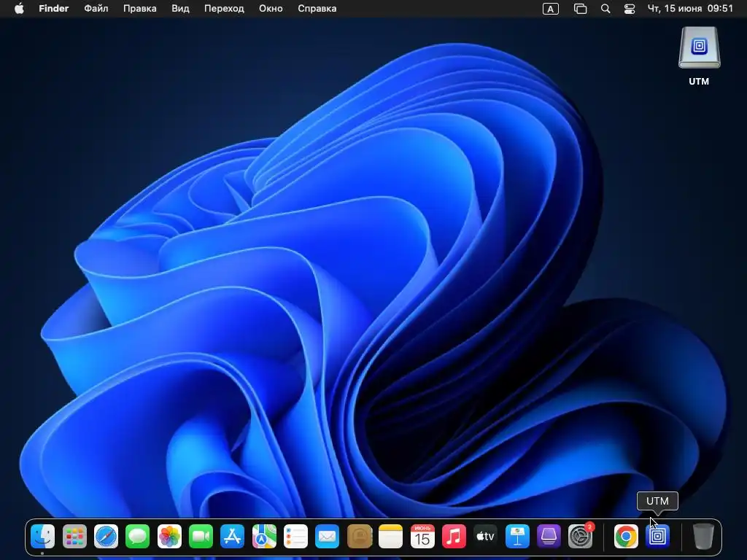Launch the UTM app in Dock
Viewport: 747px width, 560px height.
(657, 537)
